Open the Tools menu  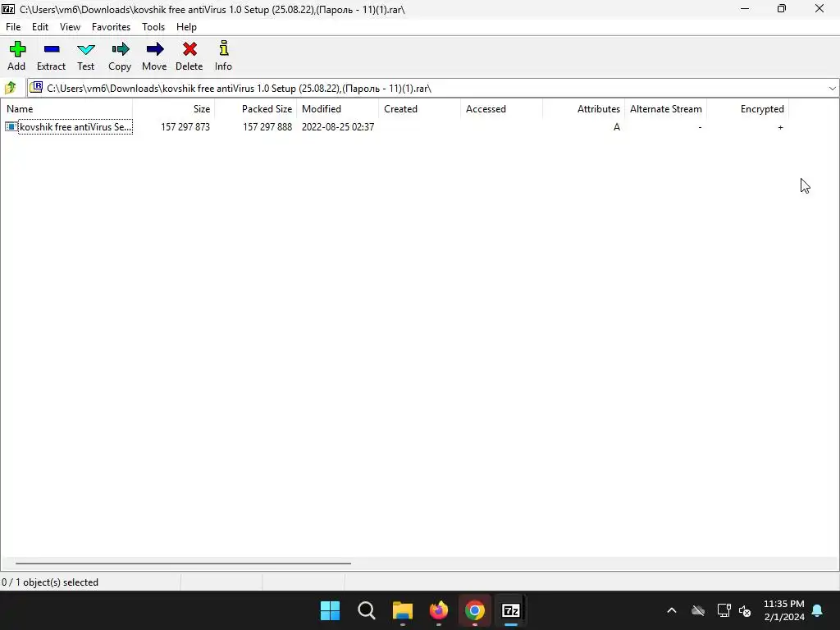(153, 27)
